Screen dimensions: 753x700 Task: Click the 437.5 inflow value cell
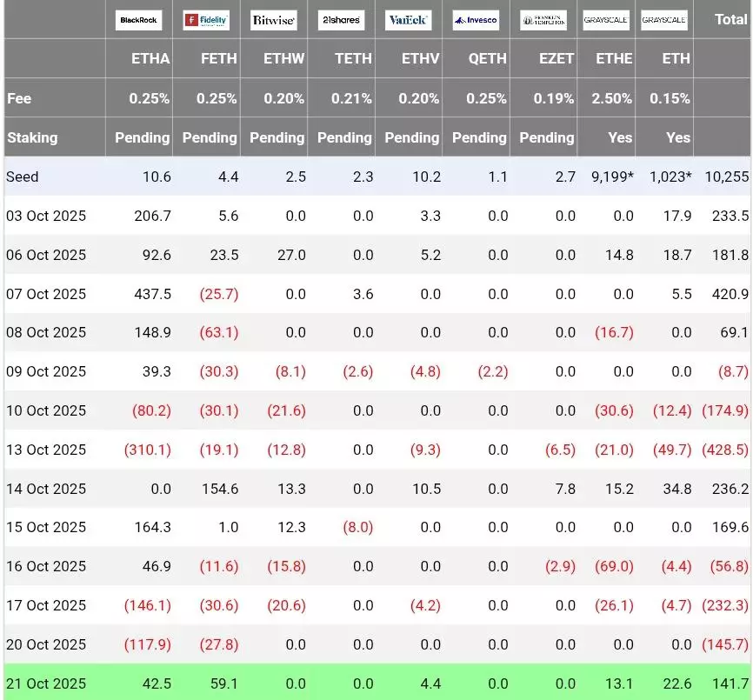[152, 294]
